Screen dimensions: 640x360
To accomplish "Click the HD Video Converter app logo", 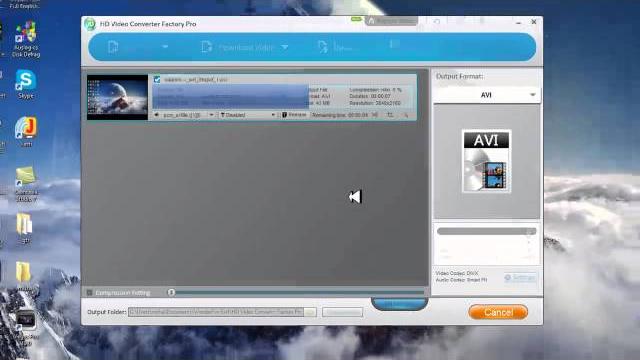I will pos(90,24).
